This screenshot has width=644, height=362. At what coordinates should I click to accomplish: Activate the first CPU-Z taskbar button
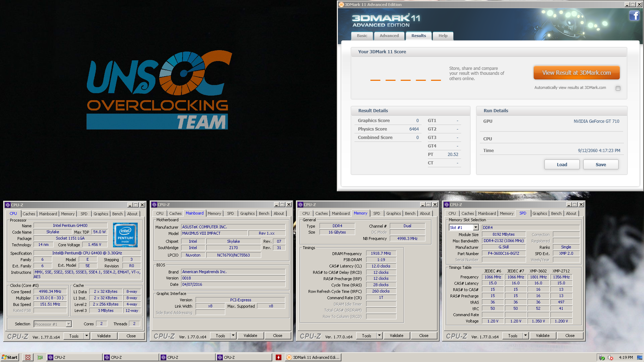pyautogui.click(x=74, y=357)
